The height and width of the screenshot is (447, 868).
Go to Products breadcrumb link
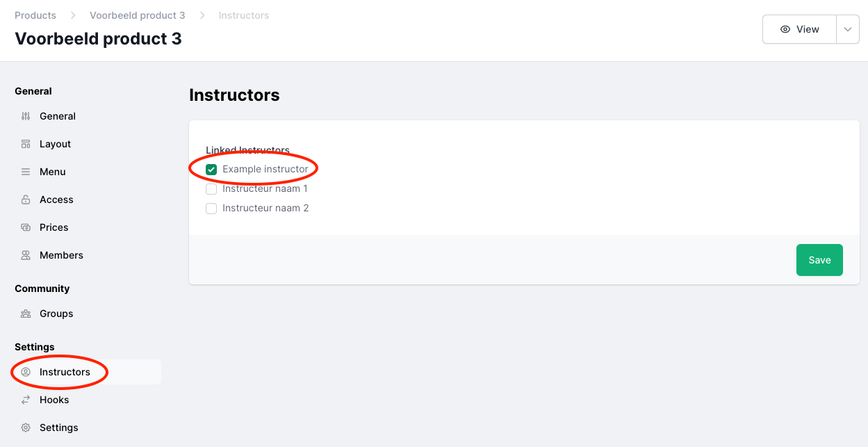pyautogui.click(x=35, y=15)
